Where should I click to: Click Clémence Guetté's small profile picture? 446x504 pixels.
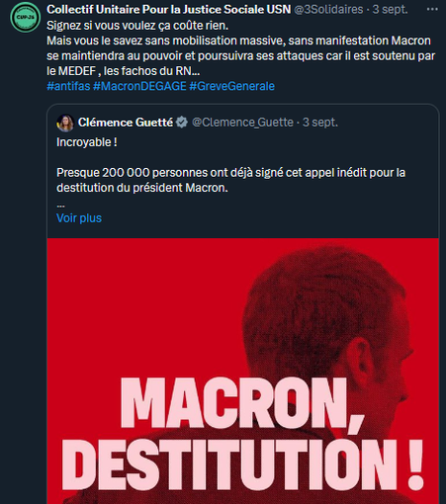point(65,123)
